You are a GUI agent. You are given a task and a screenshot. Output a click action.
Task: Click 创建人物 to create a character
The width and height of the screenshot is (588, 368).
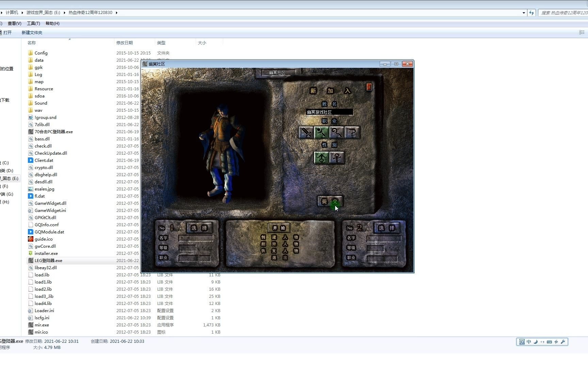[279, 237]
